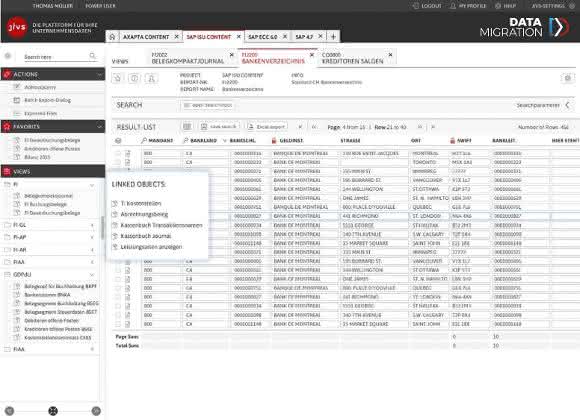Open document icon of the Toronto row
Screen dimensions: 580x420
[128, 162]
